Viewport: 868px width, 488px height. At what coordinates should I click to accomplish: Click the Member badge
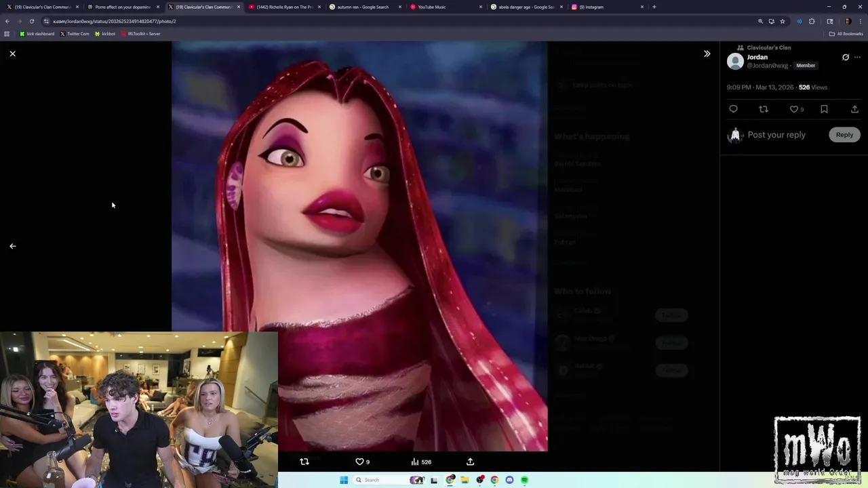806,66
